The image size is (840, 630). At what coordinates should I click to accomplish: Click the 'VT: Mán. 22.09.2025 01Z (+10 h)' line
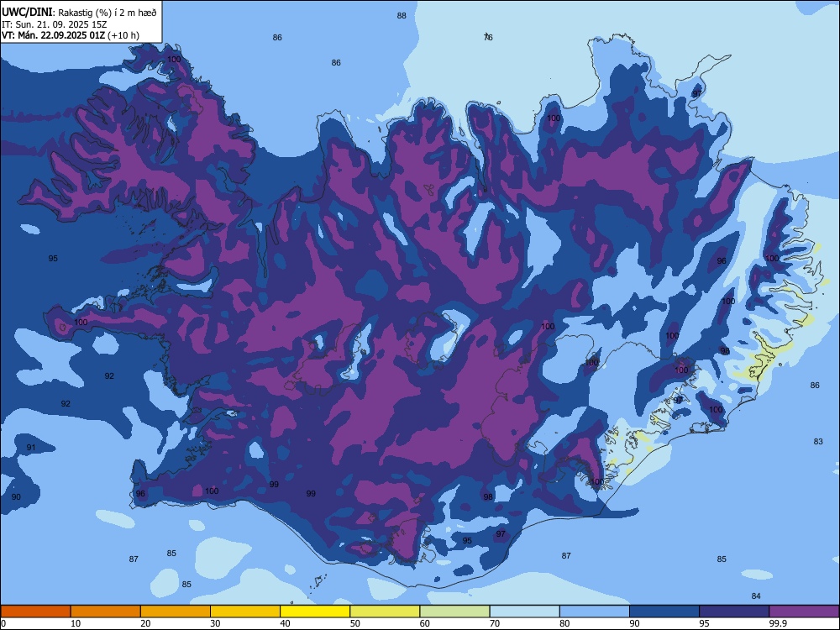pos(71,35)
